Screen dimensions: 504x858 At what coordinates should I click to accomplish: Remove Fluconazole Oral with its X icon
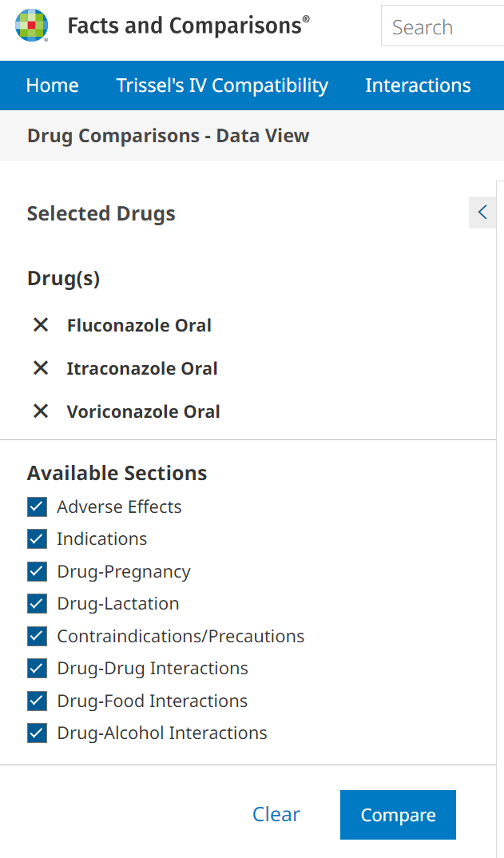(x=41, y=325)
